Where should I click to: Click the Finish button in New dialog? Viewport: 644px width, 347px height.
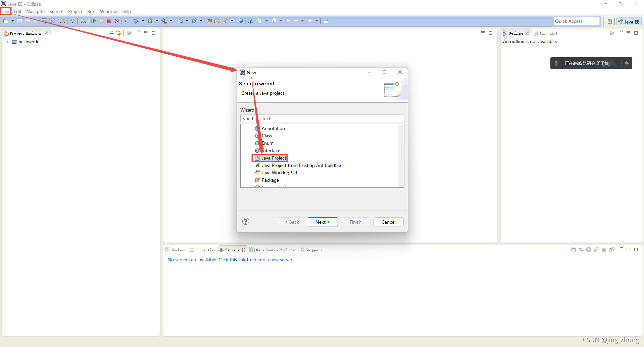point(355,222)
